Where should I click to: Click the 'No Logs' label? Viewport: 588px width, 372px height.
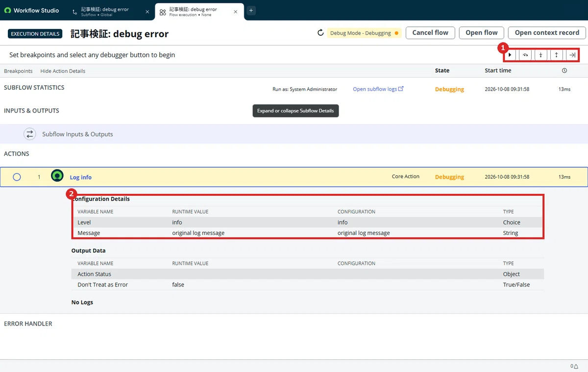click(x=82, y=302)
